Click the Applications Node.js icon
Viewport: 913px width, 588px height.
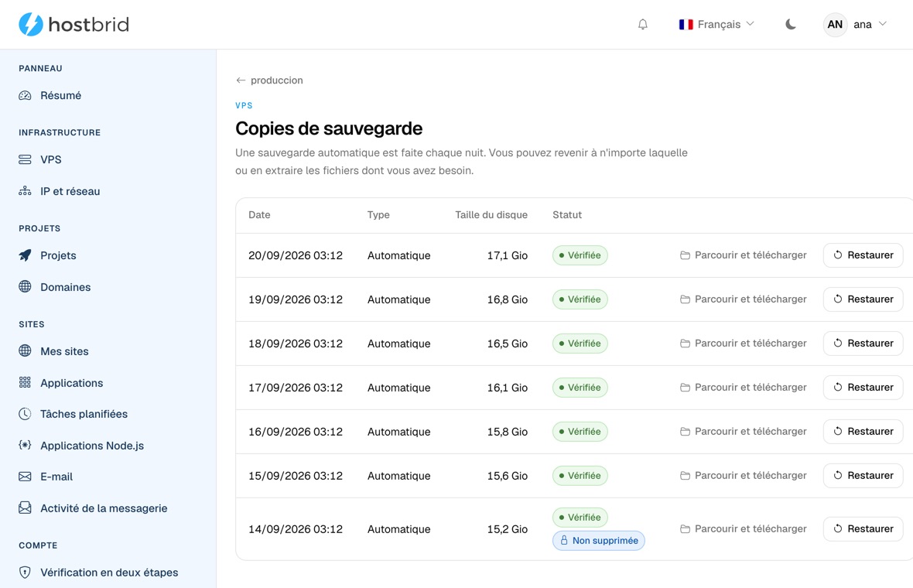[25, 446]
